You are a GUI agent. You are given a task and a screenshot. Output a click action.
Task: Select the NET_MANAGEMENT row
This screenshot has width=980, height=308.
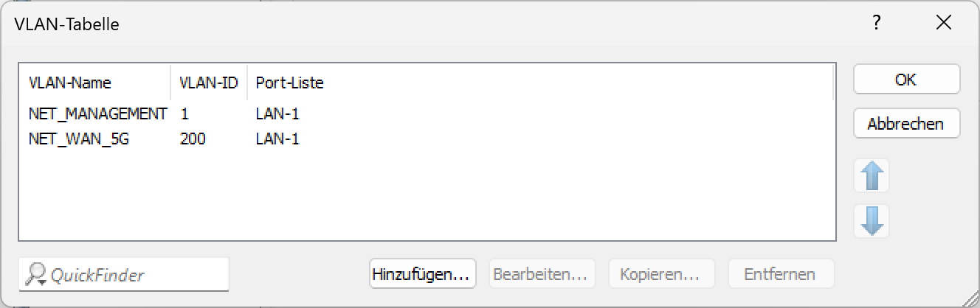point(97,114)
